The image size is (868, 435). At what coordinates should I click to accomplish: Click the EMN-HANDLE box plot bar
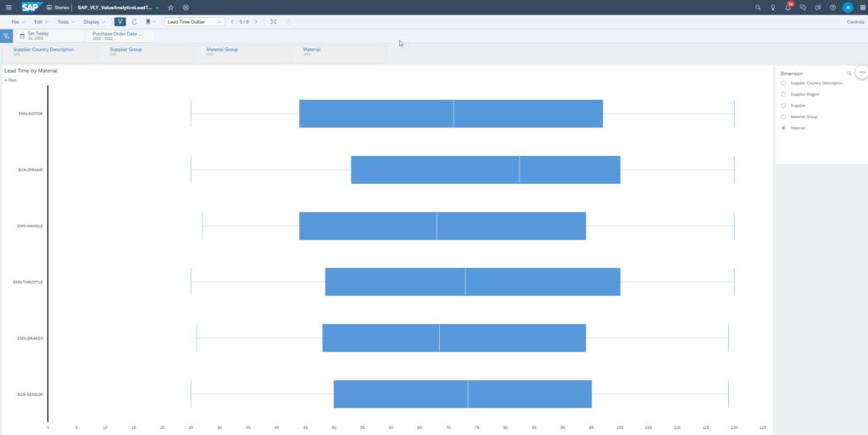[x=442, y=226]
